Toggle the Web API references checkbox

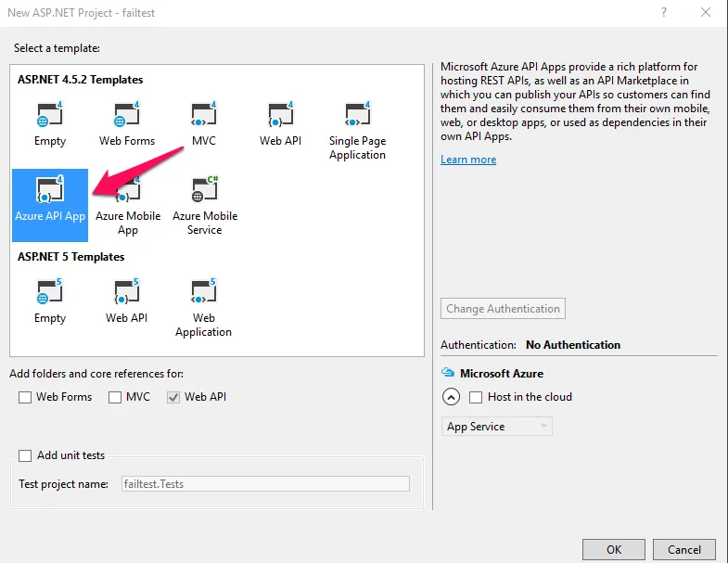pyautogui.click(x=173, y=397)
